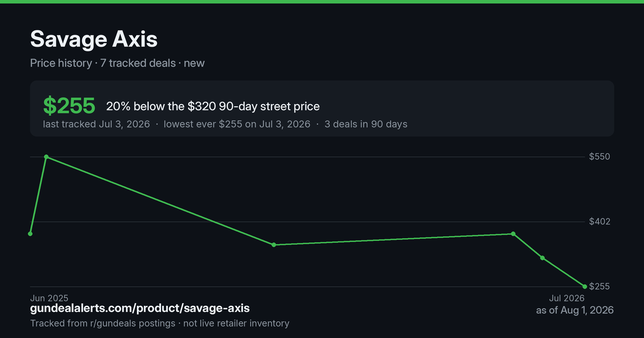Click the $402 axis label
The width and height of the screenshot is (644, 338).
click(x=600, y=222)
